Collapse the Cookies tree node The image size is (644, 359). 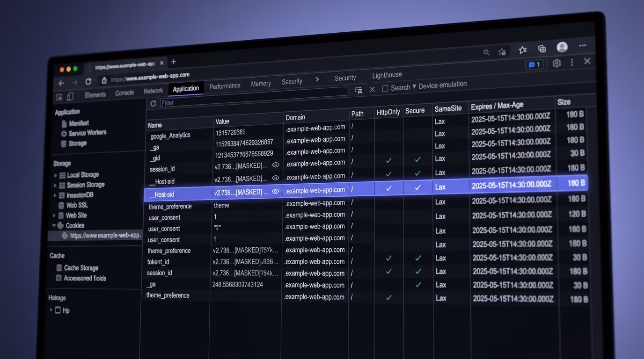pyautogui.click(x=54, y=225)
